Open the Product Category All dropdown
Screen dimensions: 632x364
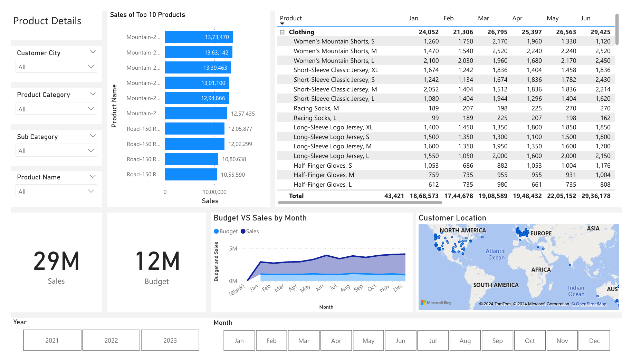(x=56, y=109)
